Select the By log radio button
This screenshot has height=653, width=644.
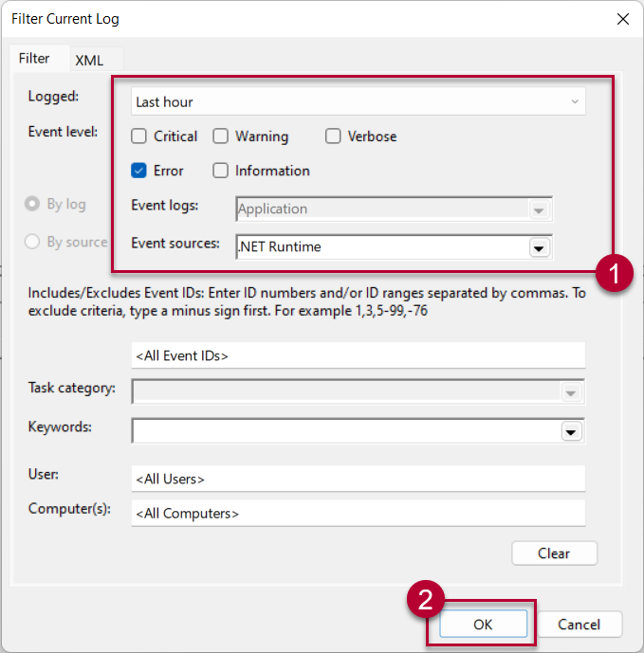[32, 204]
